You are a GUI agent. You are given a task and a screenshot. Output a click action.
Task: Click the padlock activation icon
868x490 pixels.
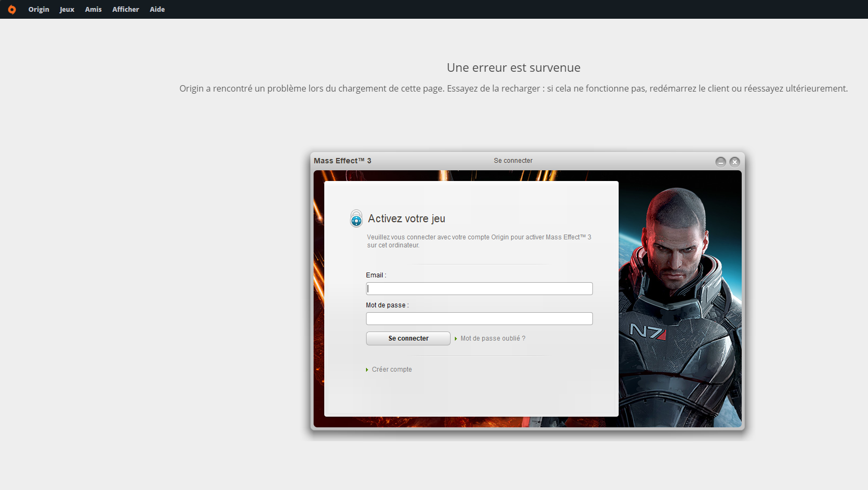(x=356, y=218)
